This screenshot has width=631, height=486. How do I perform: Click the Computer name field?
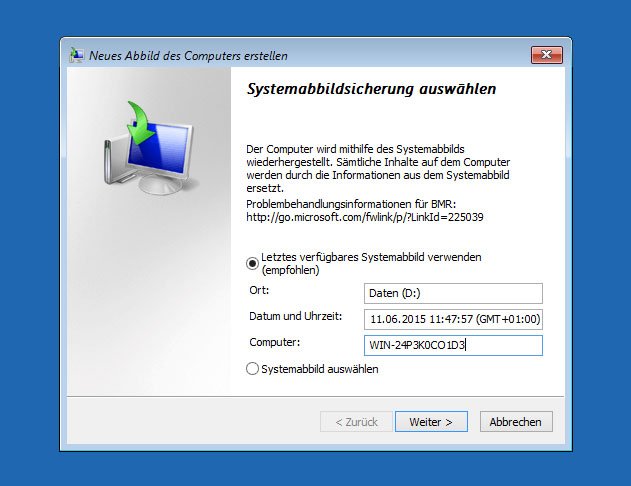pyautogui.click(x=453, y=346)
